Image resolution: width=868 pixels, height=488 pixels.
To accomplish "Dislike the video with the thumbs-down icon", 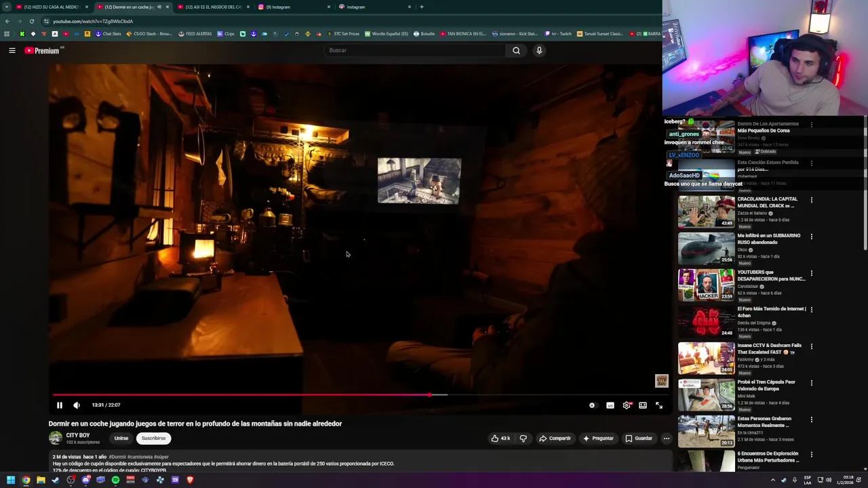I will [523, 439].
